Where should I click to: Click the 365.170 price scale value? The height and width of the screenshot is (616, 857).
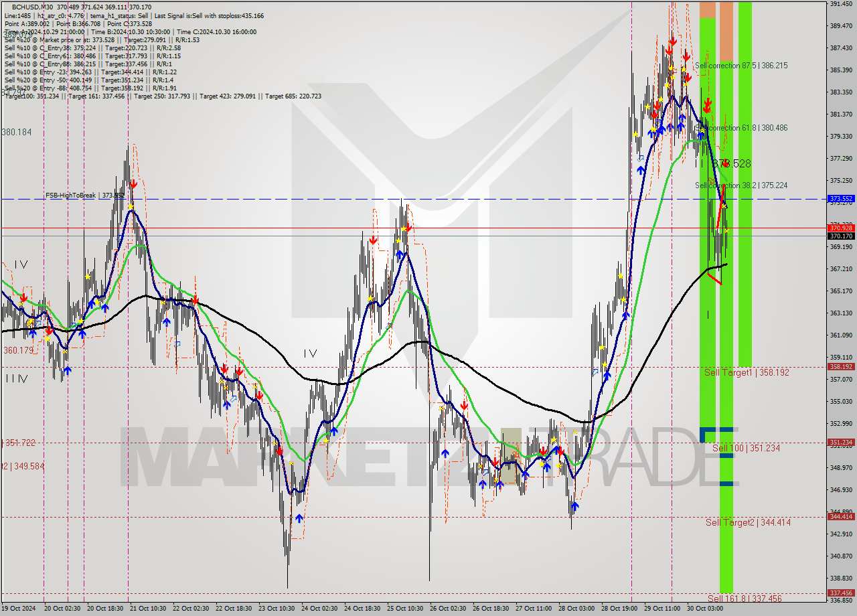tap(841, 291)
